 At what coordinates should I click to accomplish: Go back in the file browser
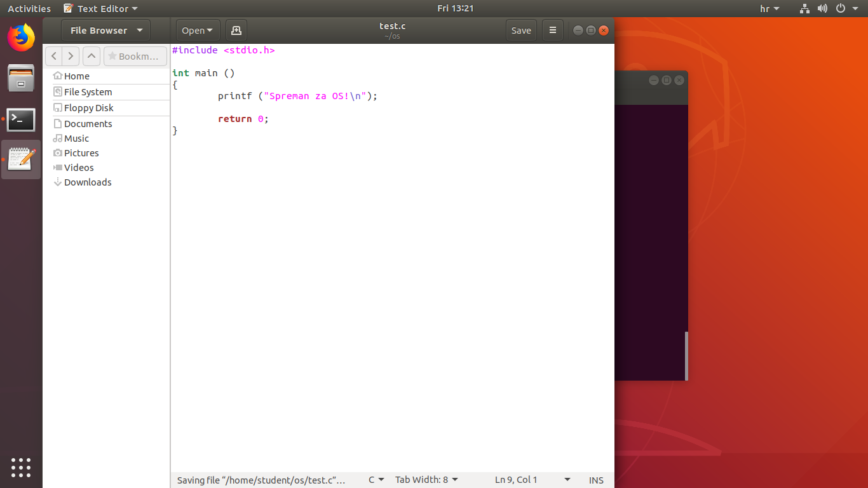(x=54, y=56)
